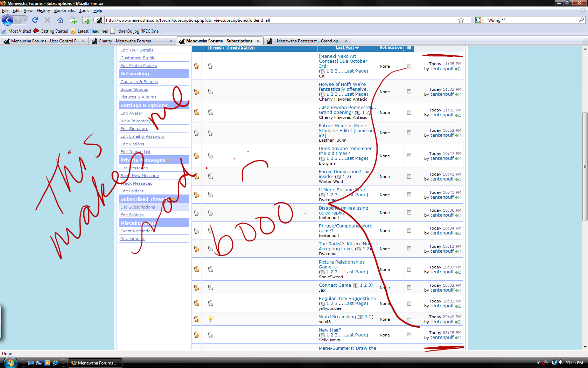The height and width of the screenshot is (368, 588).
Task: Click post icon in Howse of Hoff row
Action: point(210,91)
